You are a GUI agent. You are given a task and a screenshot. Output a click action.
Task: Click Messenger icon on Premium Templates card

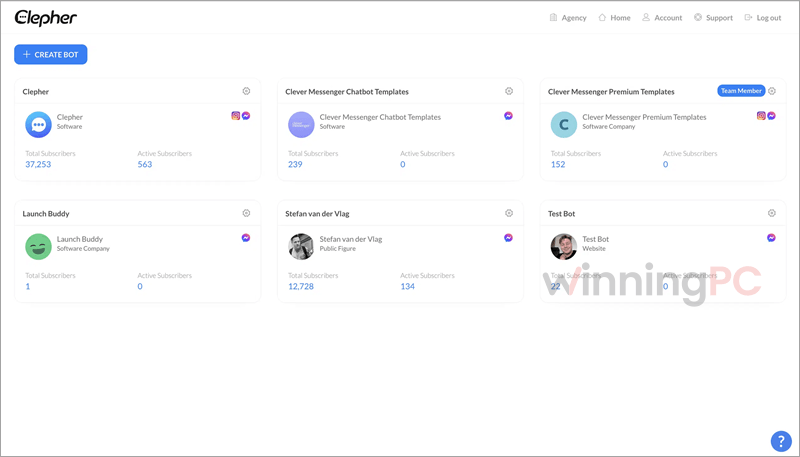[x=771, y=116]
